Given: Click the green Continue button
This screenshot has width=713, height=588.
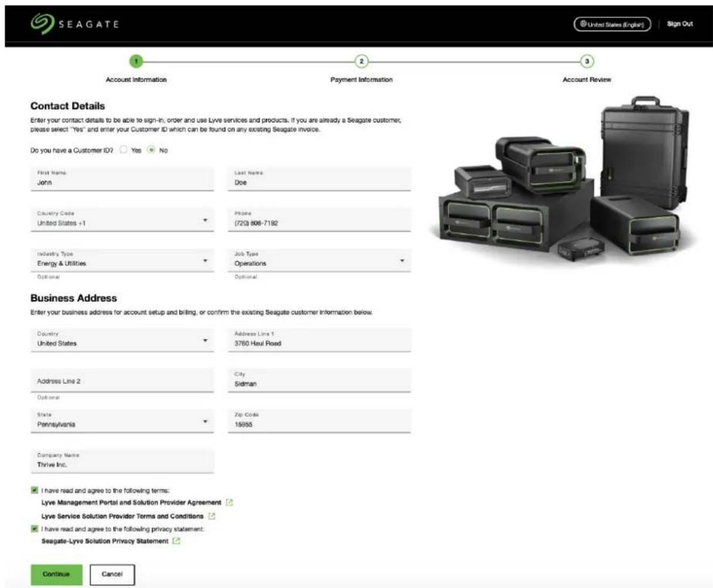Looking at the screenshot, I should point(56,575).
